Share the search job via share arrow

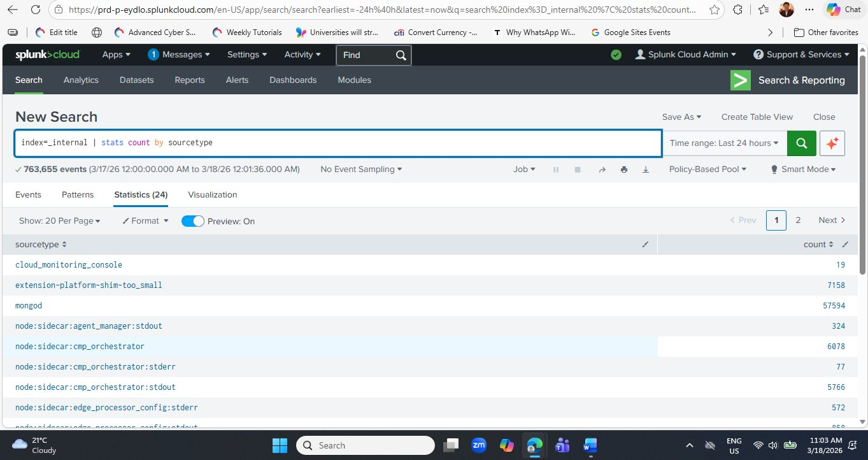(x=602, y=169)
